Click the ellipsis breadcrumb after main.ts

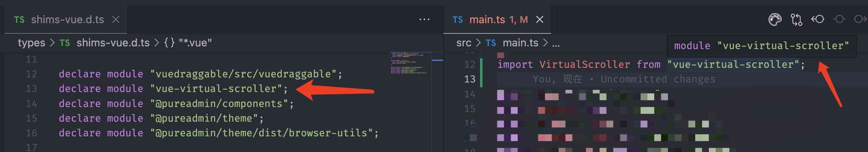pyautogui.click(x=556, y=44)
